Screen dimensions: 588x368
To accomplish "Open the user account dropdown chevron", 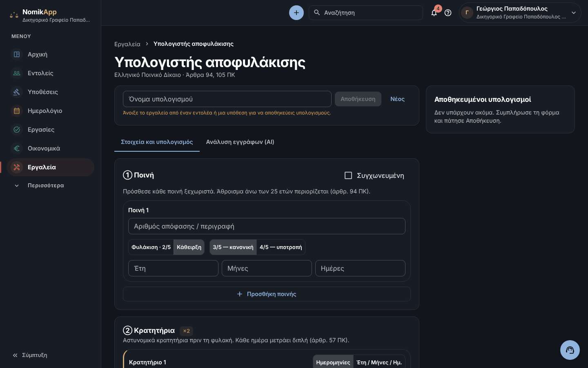I will click(574, 13).
